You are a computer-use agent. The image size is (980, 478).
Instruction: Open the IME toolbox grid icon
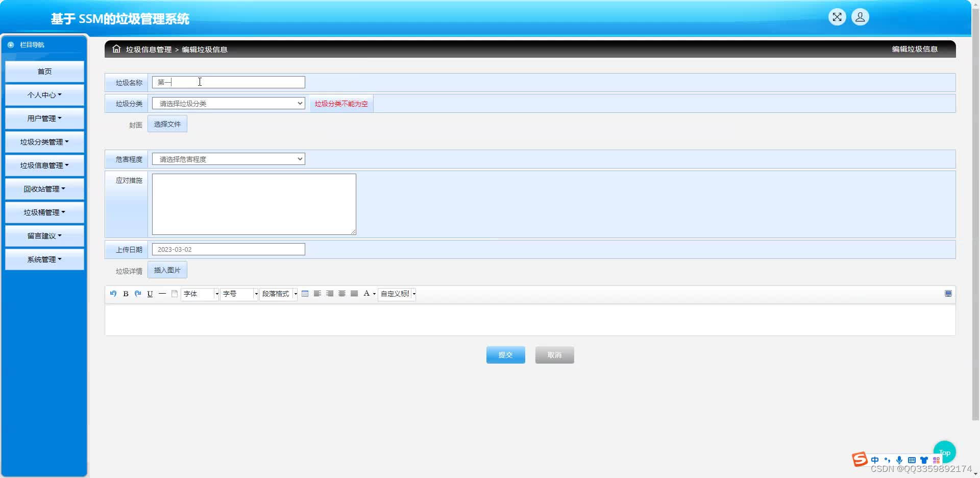pyautogui.click(x=936, y=460)
